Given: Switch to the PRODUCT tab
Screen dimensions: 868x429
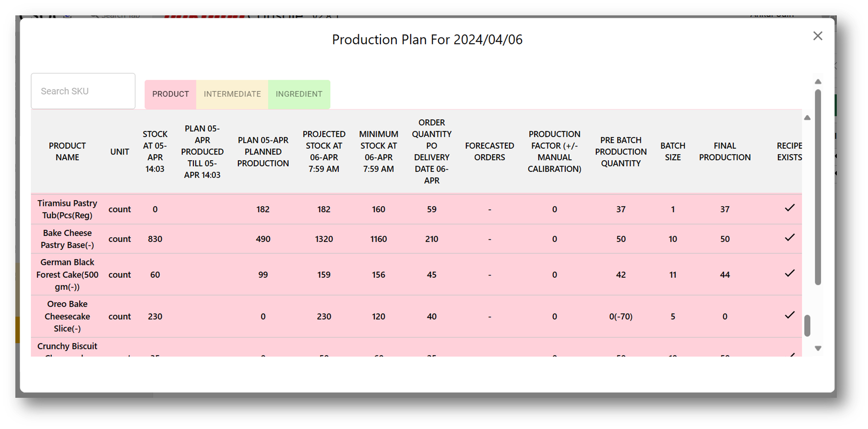Looking at the screenshot, I should click(170, 94).
